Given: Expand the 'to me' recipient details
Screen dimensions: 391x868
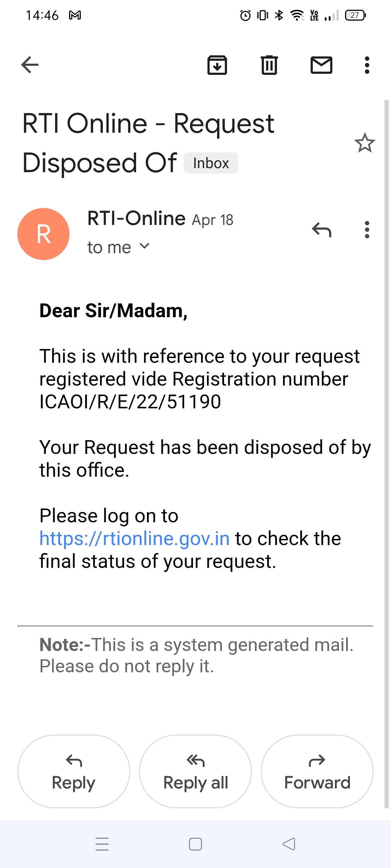Looking at the screenshot, I should point(144,246).
